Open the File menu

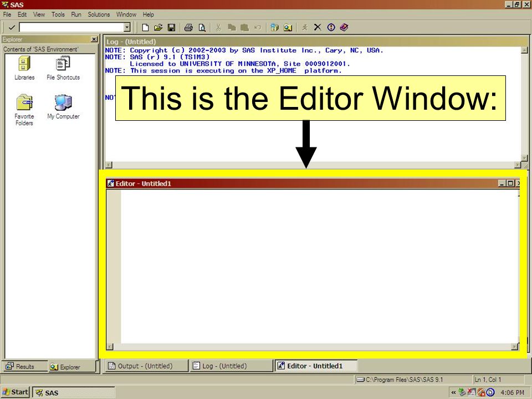point(7,14)
